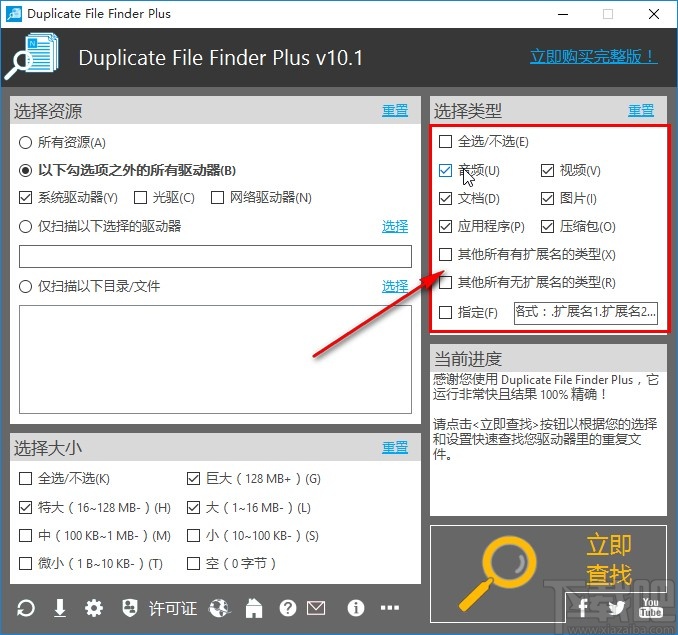Click the app logo in header
The image size is (678, 635).
point(32,57)
